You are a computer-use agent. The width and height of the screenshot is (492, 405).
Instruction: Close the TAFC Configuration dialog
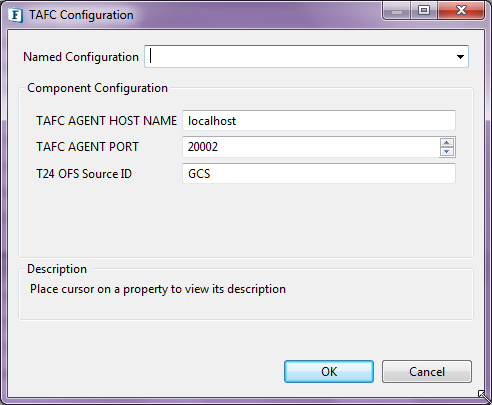click(461, 11)
